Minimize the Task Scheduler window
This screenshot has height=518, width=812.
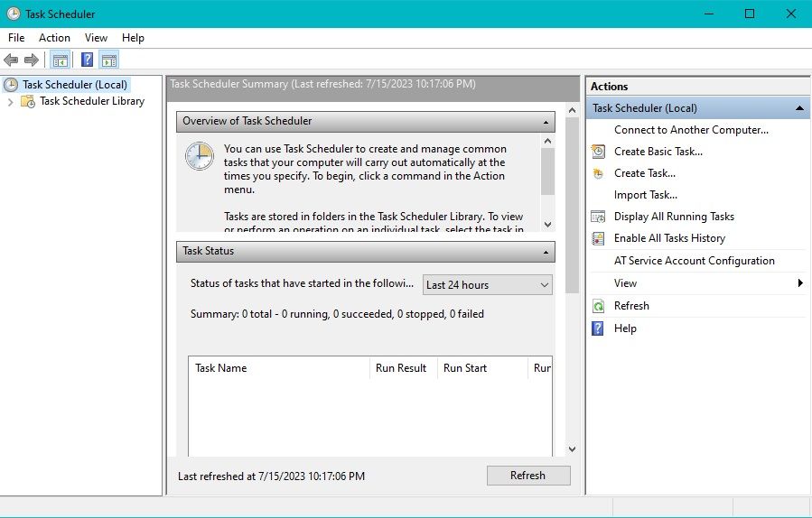709,14
